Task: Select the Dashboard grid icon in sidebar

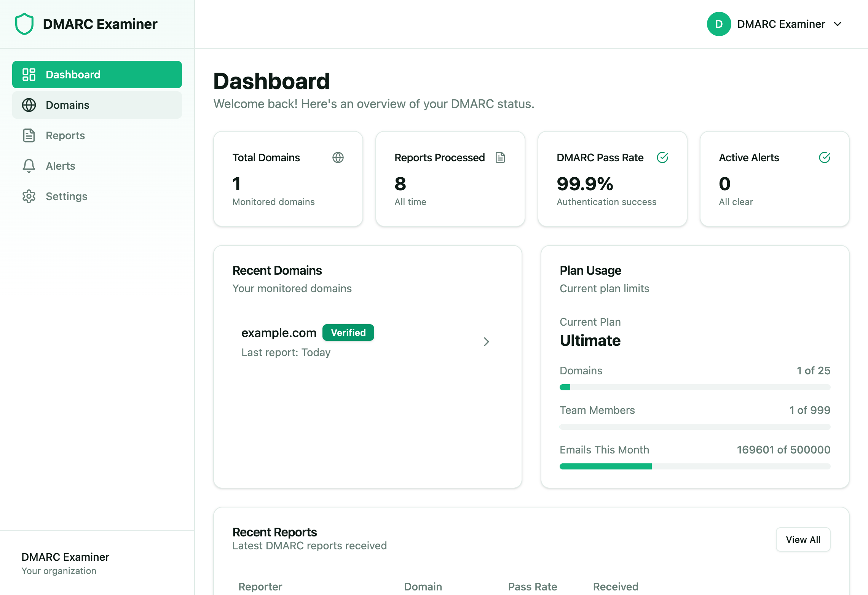Action: [x=29, y=74]
